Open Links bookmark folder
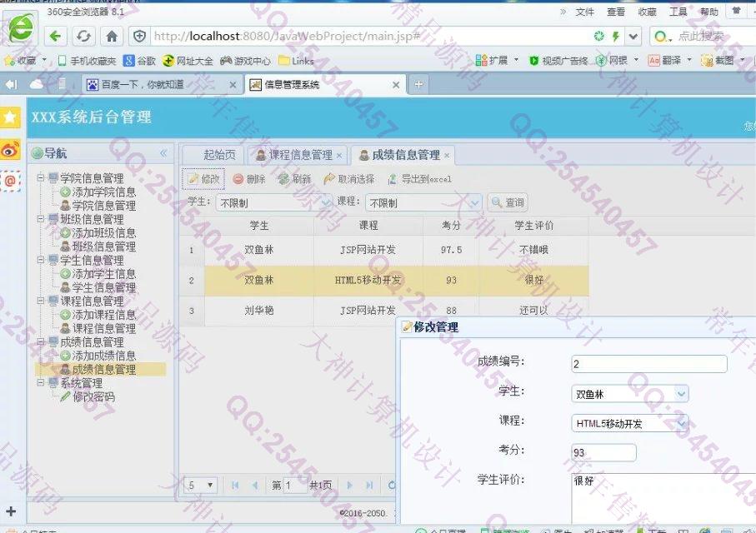This screenshot has height=533, width=756. 297,61
